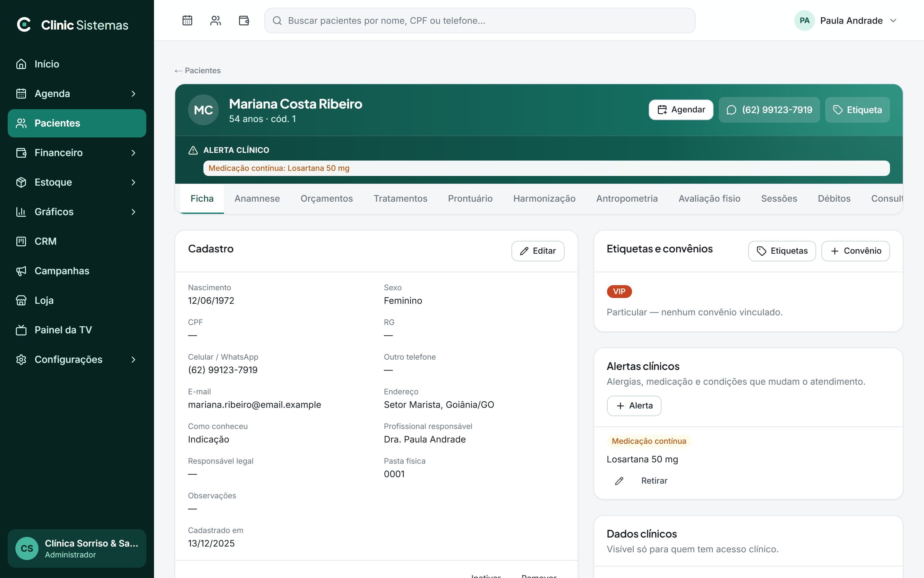This screenshot has width=924, height=578.
Task: Open Loja in the sidebar
Action: pyautogui.click(x=77, y=300)
